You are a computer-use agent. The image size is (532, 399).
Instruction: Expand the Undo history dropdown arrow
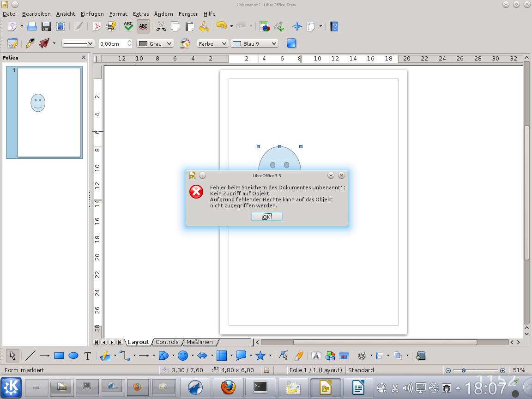point(231,26)
